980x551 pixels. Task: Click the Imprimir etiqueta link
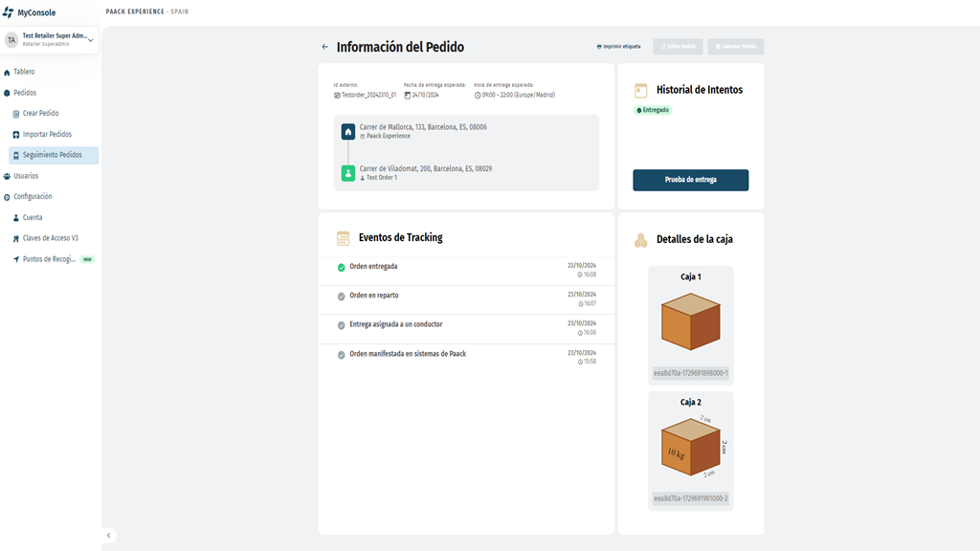[x=618, y=47]
